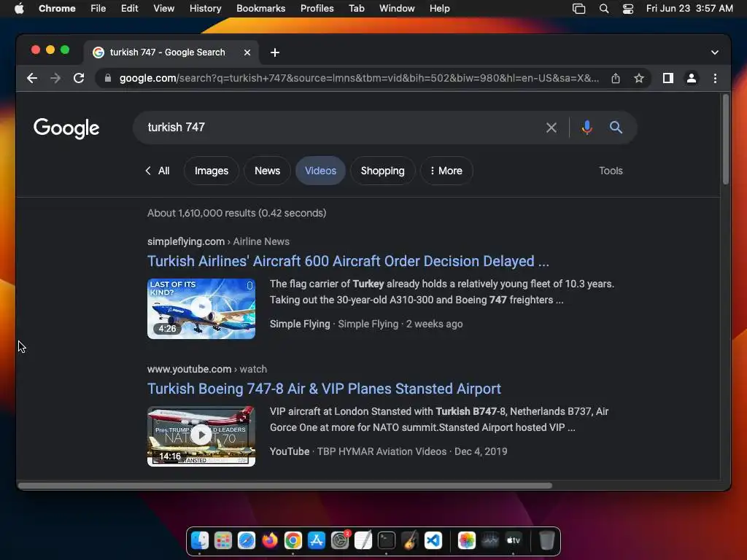Submit search with the magnifier icon
The image size is (747, 560).
[x=616, y=128]
